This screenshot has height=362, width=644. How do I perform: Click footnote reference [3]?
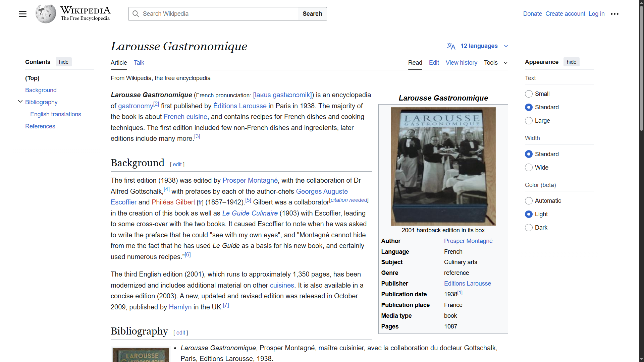click(x=197, y=136)
